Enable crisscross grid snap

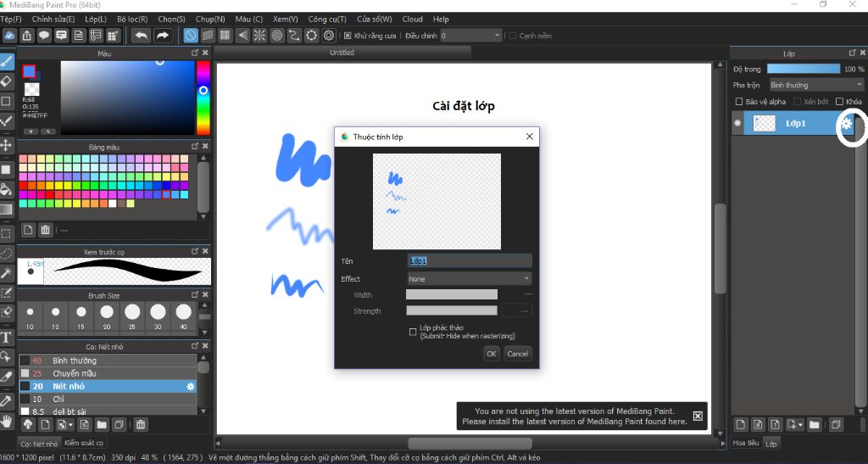pos(225,36)
